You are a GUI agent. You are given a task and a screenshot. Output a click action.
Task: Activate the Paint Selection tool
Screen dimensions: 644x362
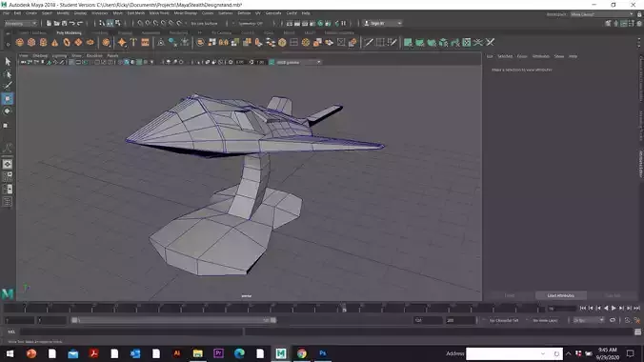(8, 86)
